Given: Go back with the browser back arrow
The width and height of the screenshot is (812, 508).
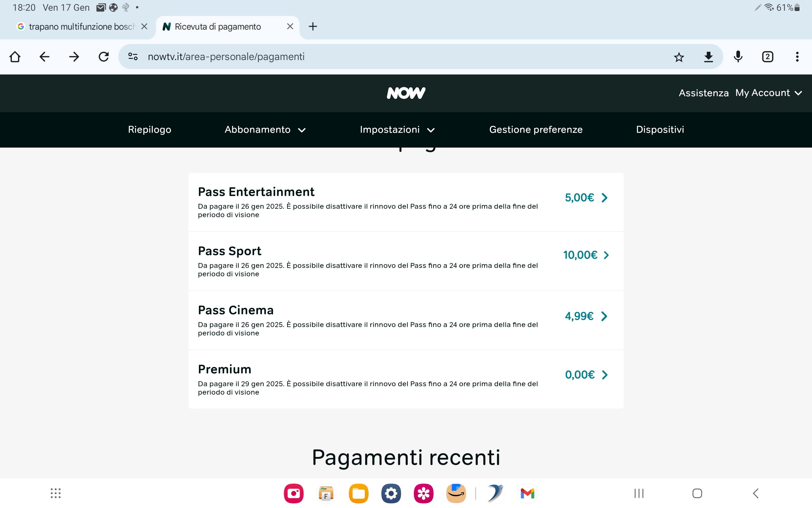Looking at the screenshot, I should (x=44, y=57).
